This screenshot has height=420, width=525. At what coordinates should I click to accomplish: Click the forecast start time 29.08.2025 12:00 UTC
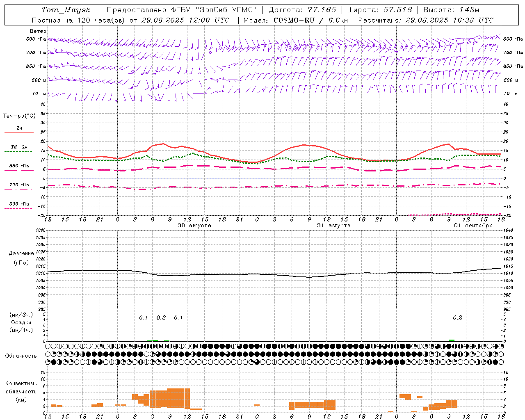(x=185, y=20)
